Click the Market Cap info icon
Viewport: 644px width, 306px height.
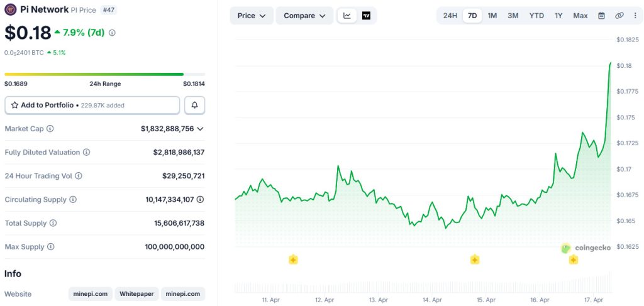pos(50,129)
